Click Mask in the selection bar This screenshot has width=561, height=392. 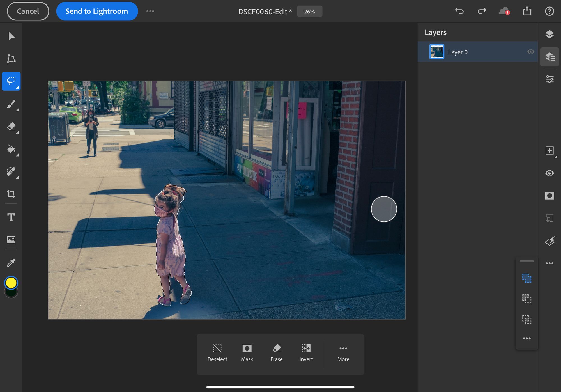pos(247,353)
